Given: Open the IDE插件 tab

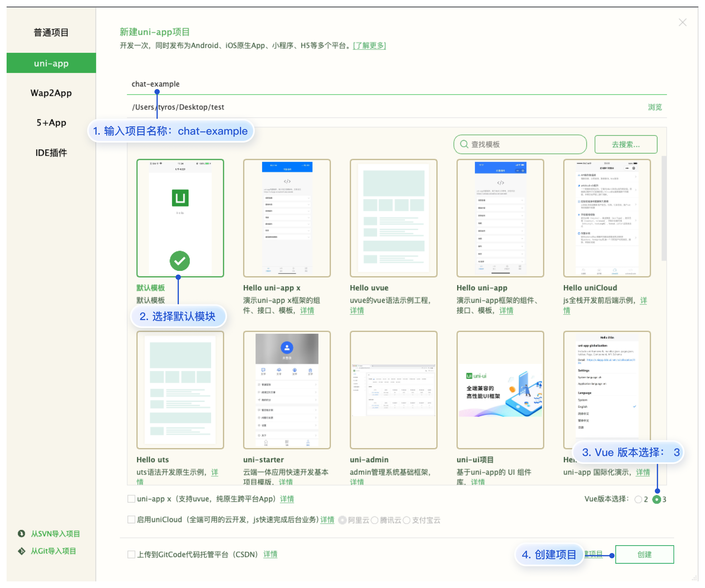Looking at the screenshot, I should (x=51, y=153).
